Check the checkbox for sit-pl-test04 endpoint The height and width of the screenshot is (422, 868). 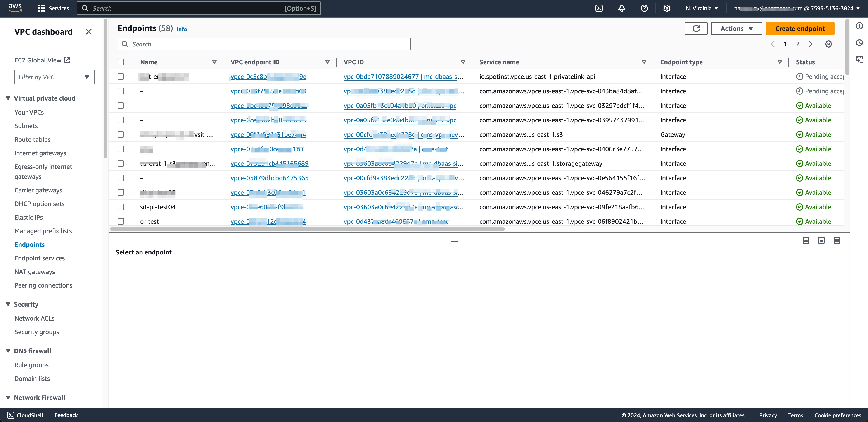(121, 207)
